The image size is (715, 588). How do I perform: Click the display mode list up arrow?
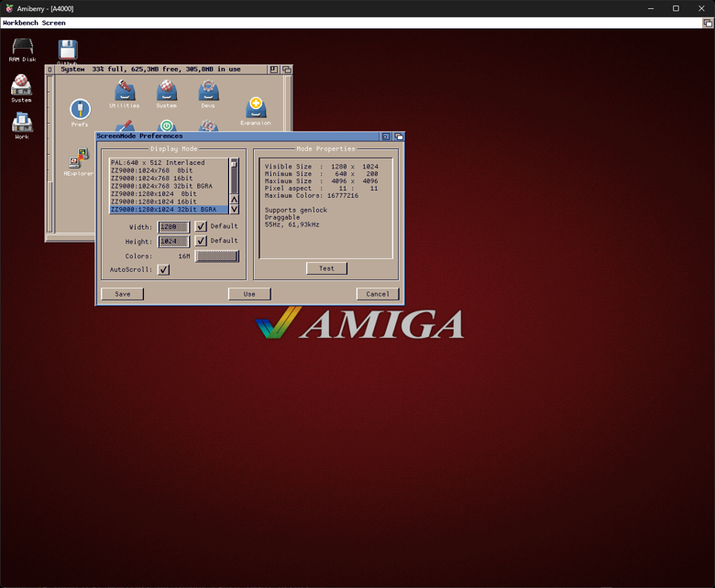234,200
